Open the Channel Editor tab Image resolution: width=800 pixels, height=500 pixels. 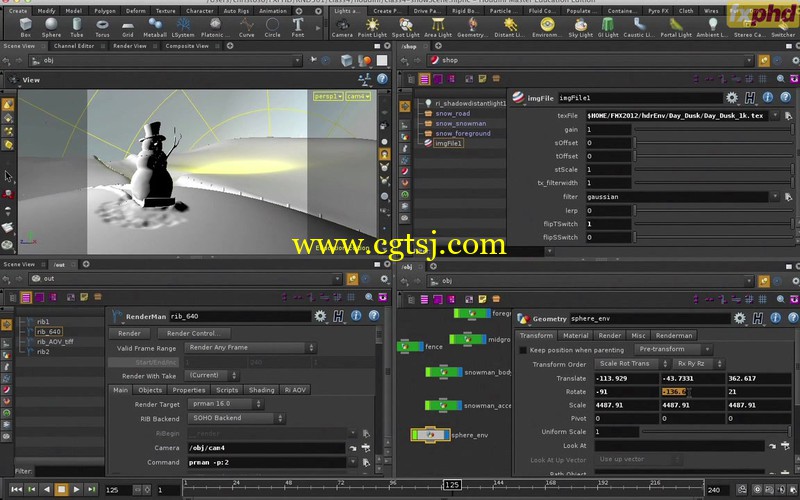[73, 46]
